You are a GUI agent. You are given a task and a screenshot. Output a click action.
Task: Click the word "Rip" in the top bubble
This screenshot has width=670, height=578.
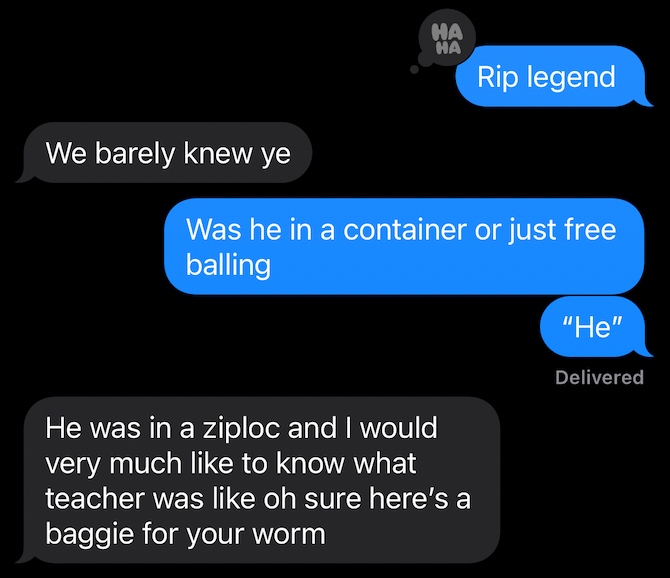[498, 79]
